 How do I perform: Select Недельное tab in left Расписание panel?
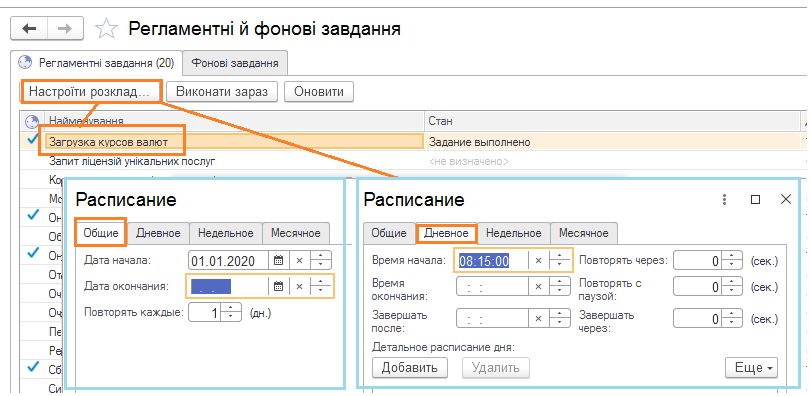tap(226, 233)
